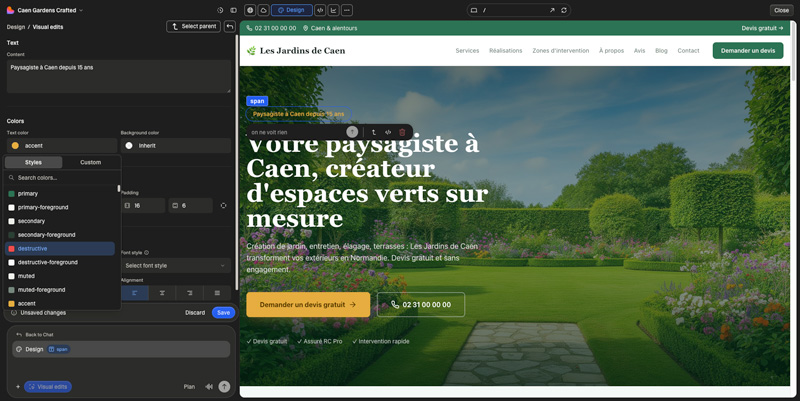Click the Select parent button
Screen dimensions: 800x401
(193, 27)
